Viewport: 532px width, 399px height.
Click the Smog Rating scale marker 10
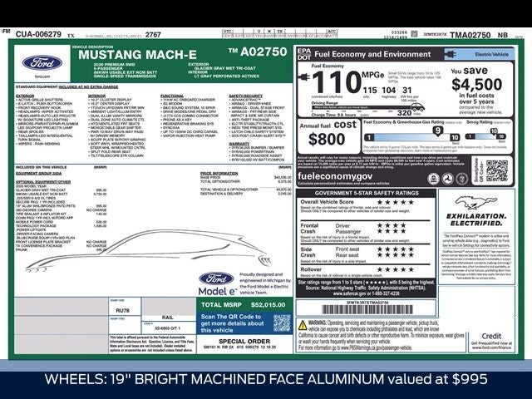pos(493,131)
